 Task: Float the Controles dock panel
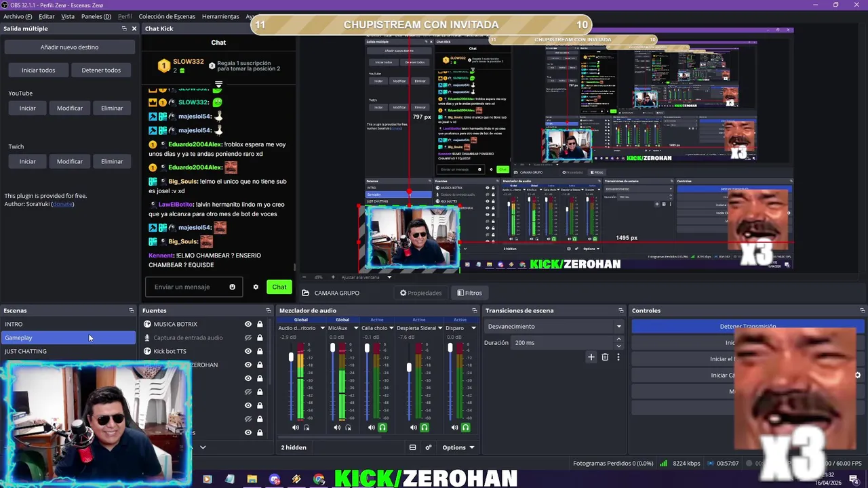coord(862,310)
